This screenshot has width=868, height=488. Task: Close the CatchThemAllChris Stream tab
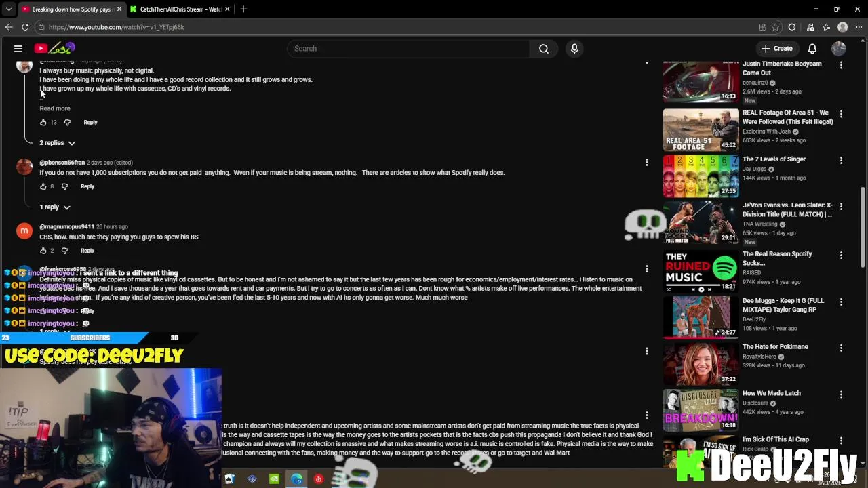click(x=227, y=9)
